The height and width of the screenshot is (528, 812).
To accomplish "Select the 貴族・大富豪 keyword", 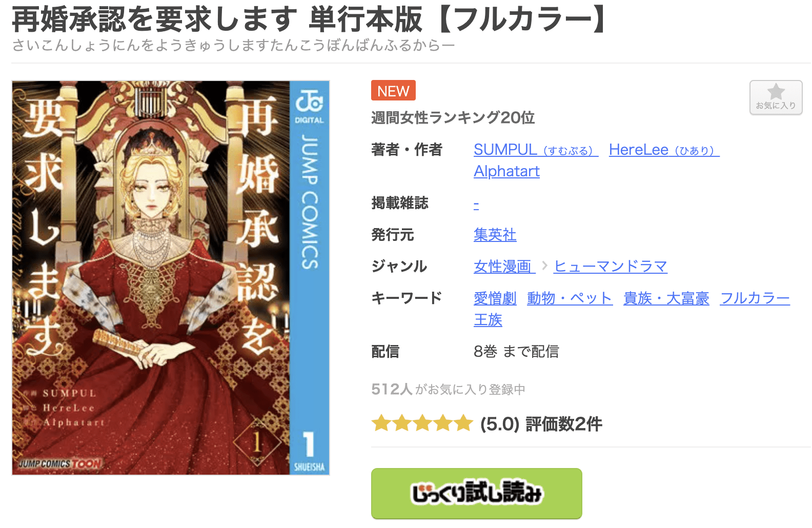I will (666, 298).
